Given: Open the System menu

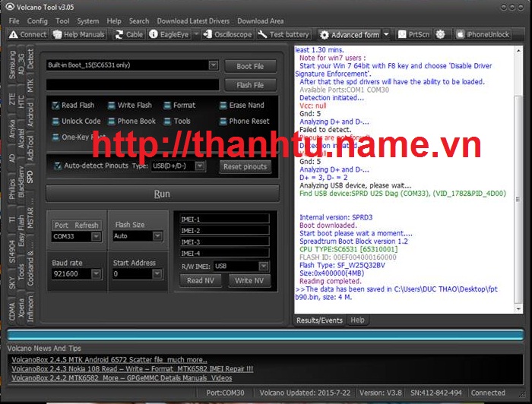Looking at the screenshot, I should point(88,21).
